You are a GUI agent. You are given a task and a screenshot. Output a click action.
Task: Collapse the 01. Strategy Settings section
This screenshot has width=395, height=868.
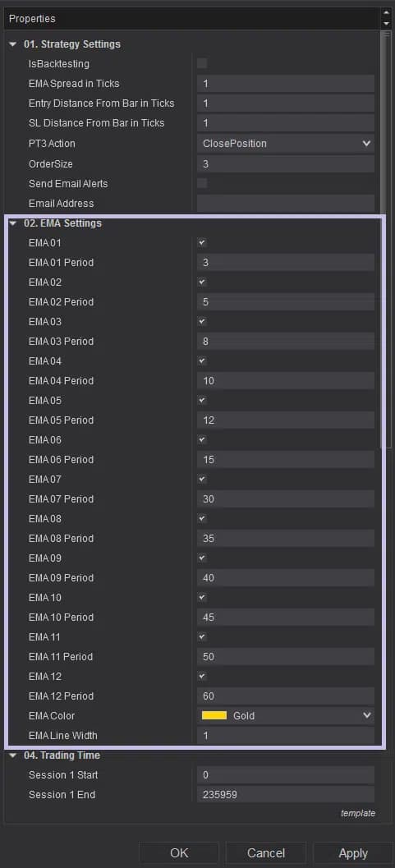tap(13, 44)
